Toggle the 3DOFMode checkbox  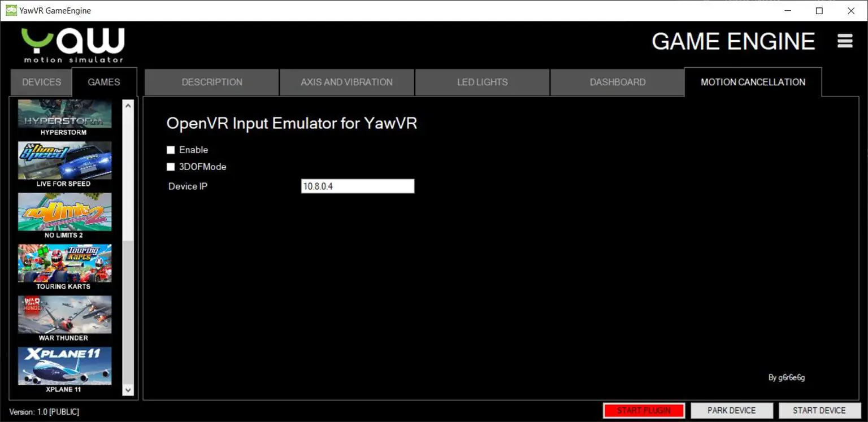[171, 167]
